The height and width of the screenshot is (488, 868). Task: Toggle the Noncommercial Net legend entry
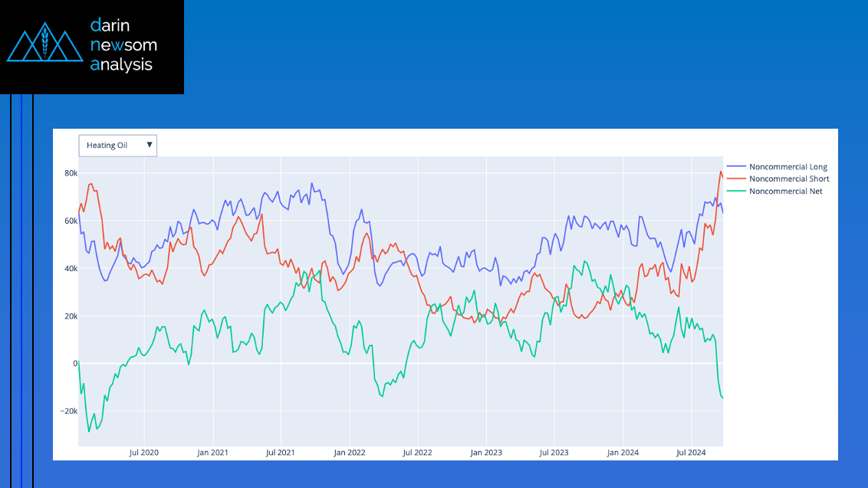(785, 192)
